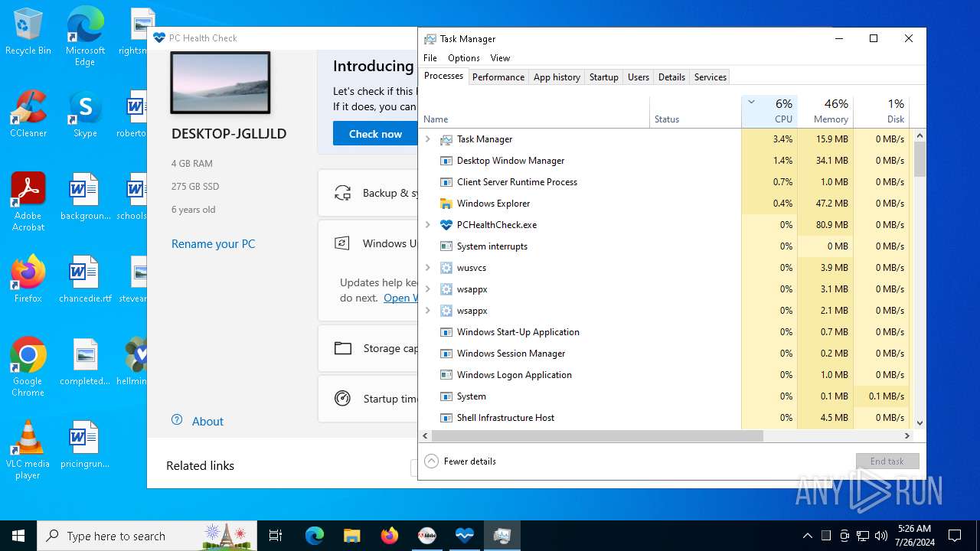
Task: Expand the wusvcs process group
Action: pyautogui.click(x=428, y=268)
